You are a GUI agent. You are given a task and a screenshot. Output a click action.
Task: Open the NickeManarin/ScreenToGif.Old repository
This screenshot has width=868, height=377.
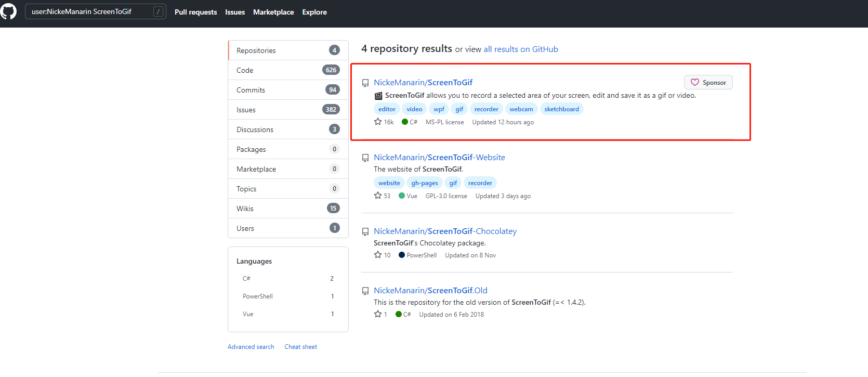point(430,291)
